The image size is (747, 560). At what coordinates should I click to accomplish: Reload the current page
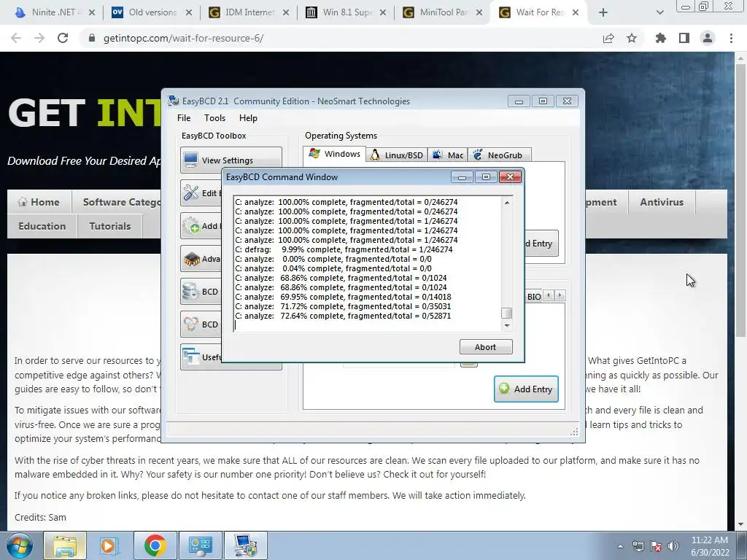click(x=63, y=38)
